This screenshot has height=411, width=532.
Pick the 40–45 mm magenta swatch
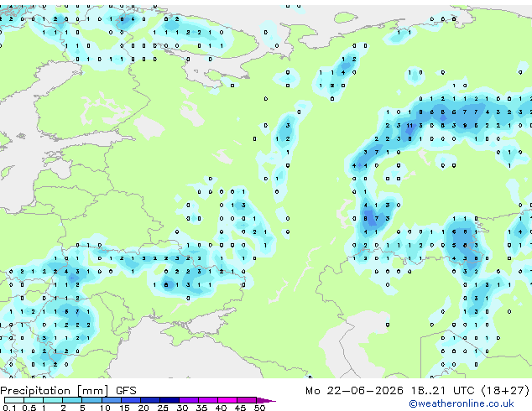(x=227, y=400)
